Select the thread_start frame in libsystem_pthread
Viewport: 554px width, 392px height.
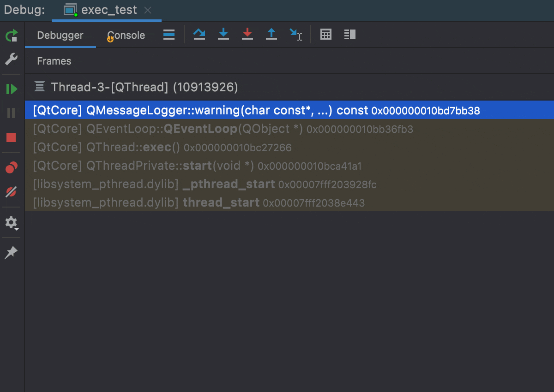(138, 202)
